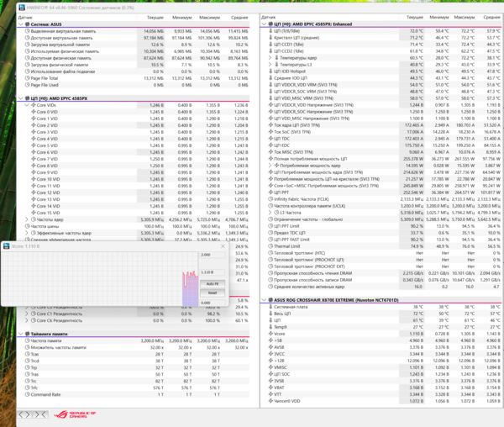The width and height of the screenshot is (504, 427).
Task: Click the lightning icon beside ЦП PPT
Action: [270, 192]
